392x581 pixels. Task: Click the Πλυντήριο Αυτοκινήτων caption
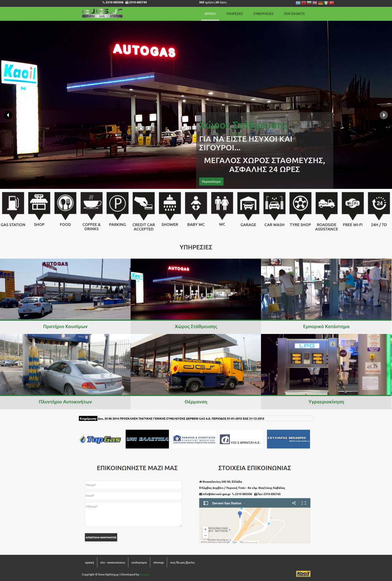click(x=65, y=402)
